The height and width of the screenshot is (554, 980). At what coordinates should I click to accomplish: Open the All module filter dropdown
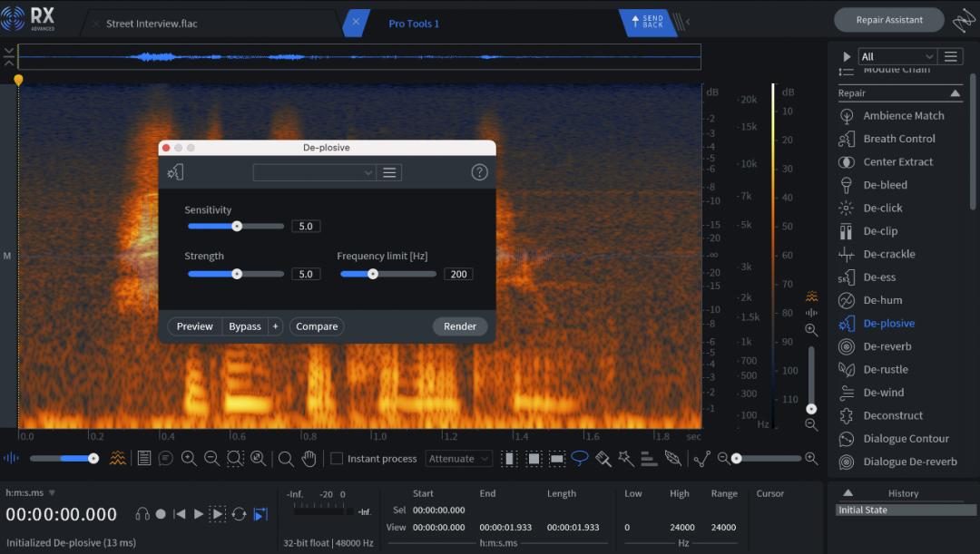(897, 56)
